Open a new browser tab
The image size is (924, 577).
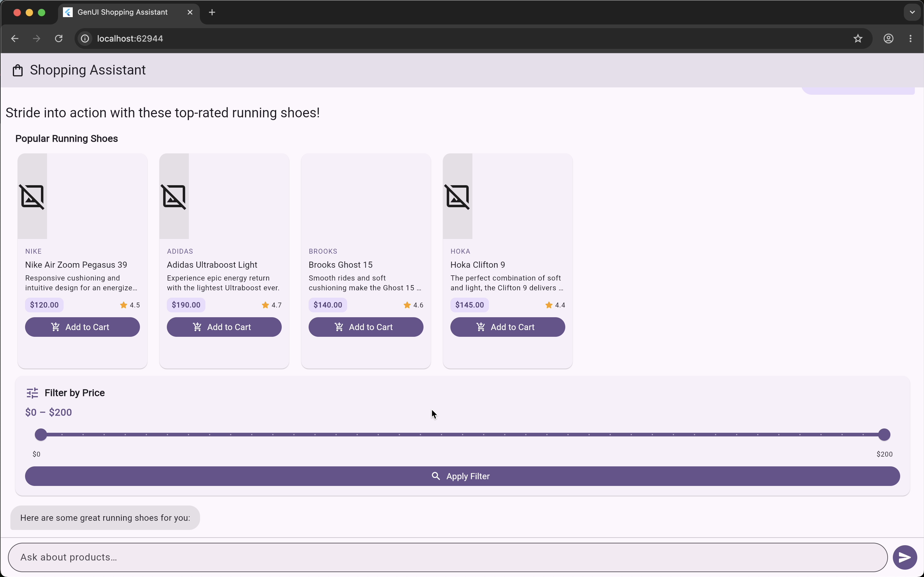point(212,12)
